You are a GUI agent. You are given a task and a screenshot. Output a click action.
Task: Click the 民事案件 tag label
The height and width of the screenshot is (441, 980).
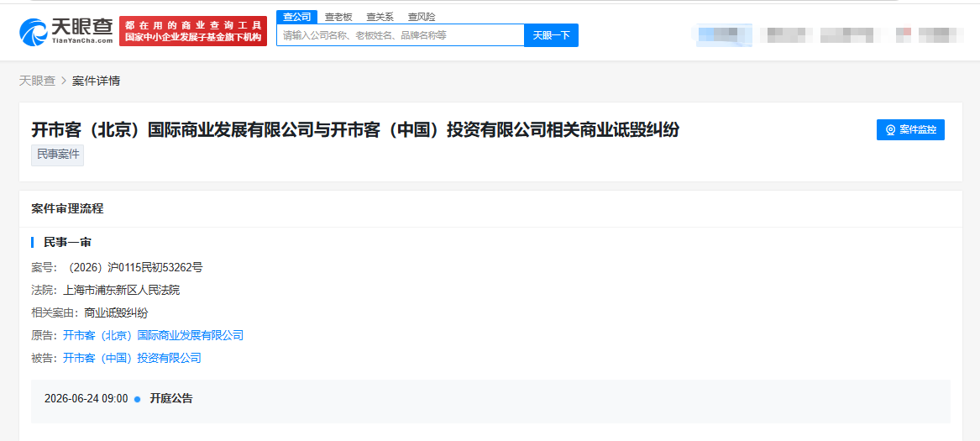click(x=57, y=155)
